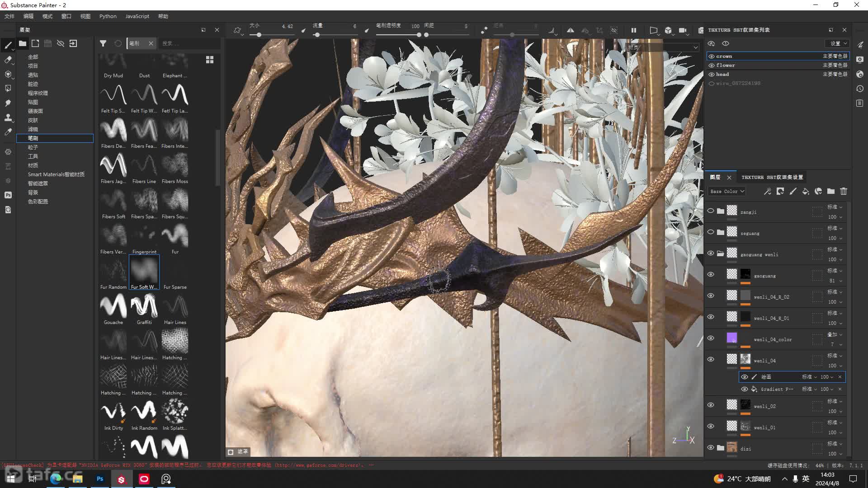Screen dimensions: 868x488
Task: Open the perspective view mode icon
Action: coord(654,30)
